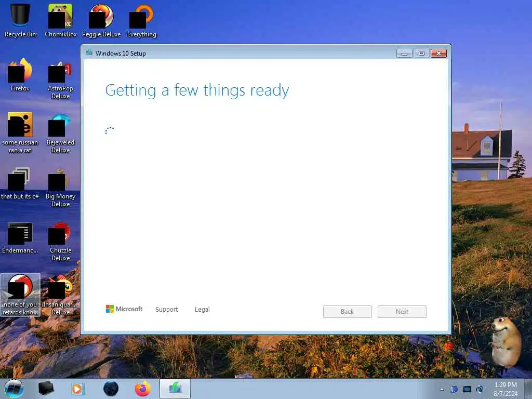532x399 pixels.
Task: Click the 'Getting a few things ready' heading
Action: [x=197, y=91]
